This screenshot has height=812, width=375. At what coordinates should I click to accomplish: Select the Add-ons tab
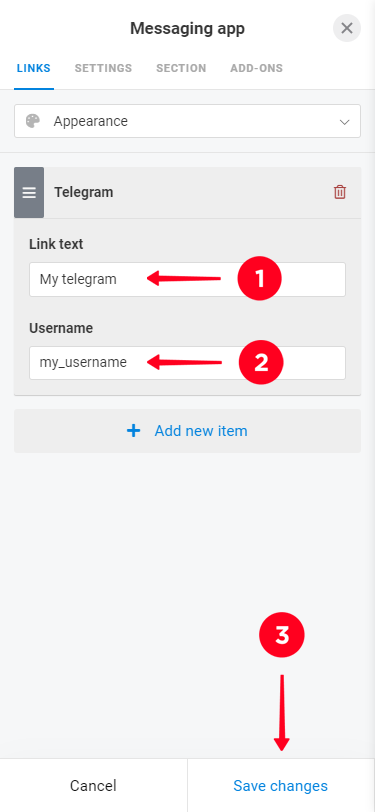(256, 68)
